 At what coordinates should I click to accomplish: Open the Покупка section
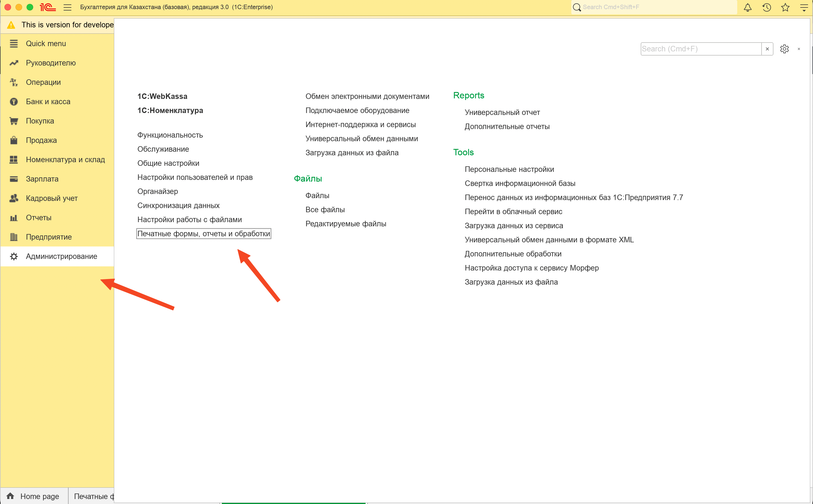point(40,121)
